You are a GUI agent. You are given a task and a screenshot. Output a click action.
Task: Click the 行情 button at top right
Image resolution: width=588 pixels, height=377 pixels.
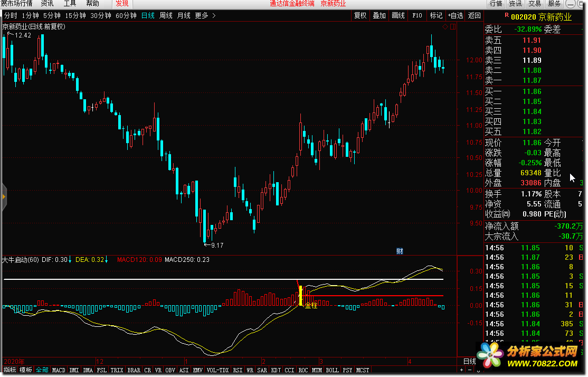click(496, 4)
